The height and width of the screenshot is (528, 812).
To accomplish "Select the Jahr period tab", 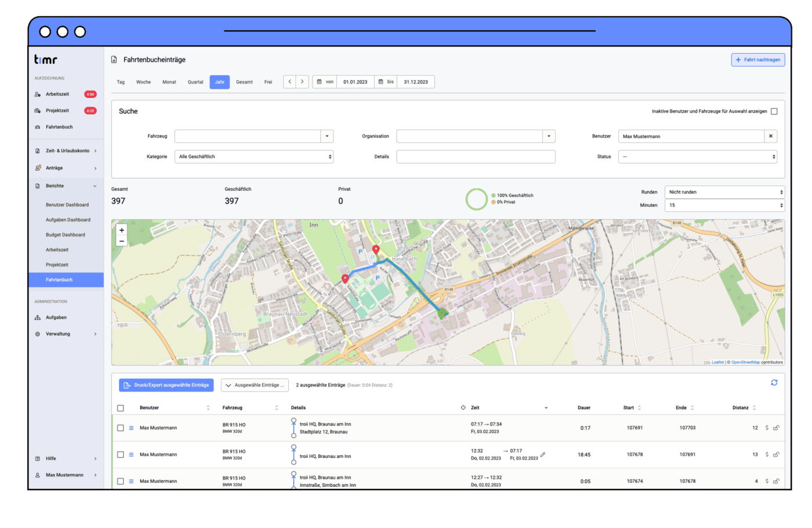I will (220, 82).
